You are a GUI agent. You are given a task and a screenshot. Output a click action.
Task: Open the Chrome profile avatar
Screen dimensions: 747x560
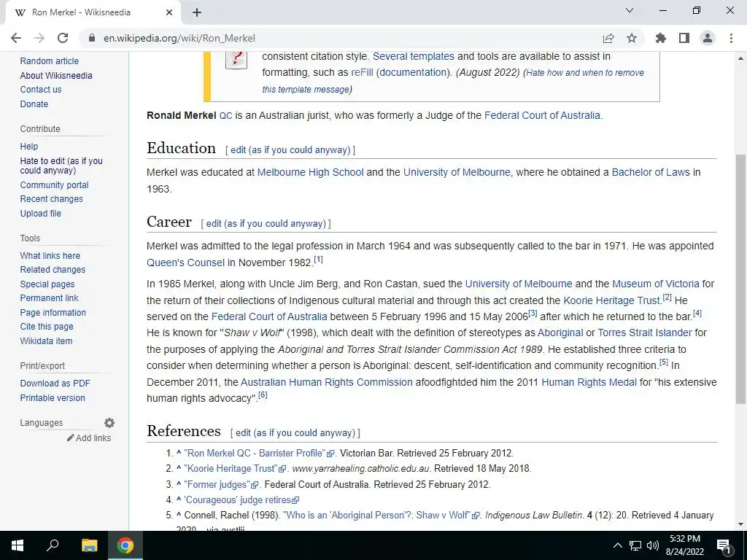(x=708, y=38)
